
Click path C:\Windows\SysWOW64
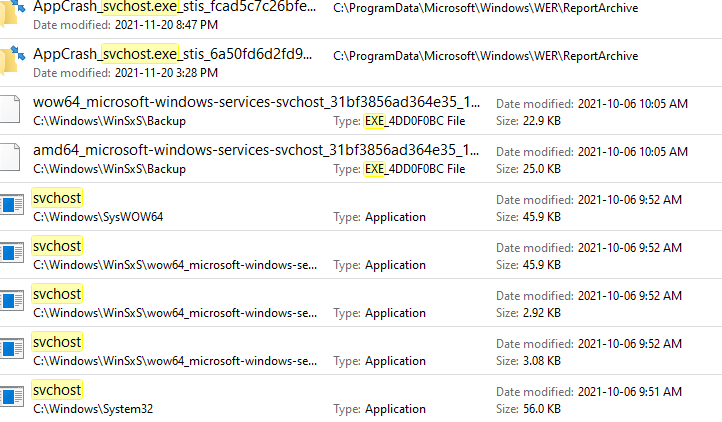pyautogui.click(x=98, y=217)
